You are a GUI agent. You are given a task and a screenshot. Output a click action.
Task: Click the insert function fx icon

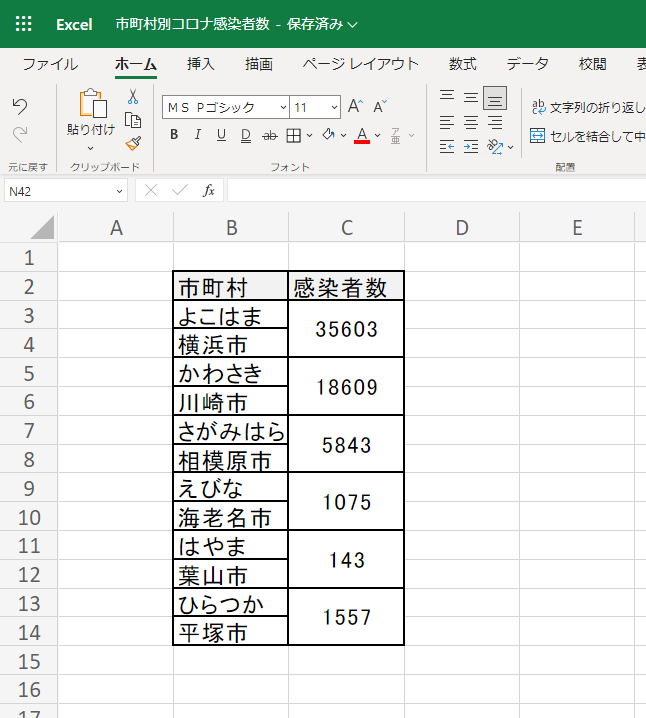(x=209, y=190)
